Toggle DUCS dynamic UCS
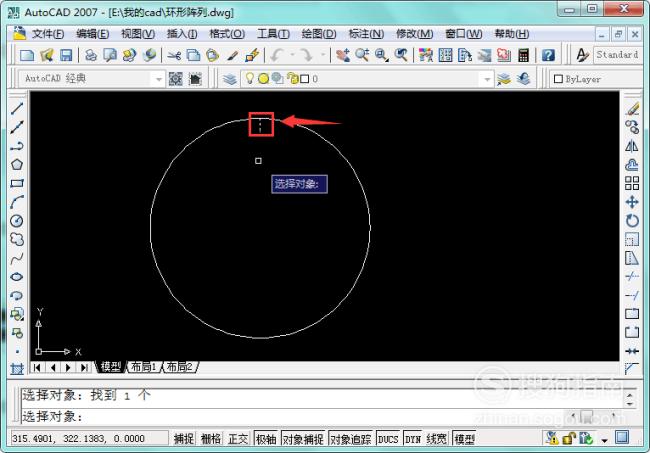Viewport: 650px width, 453px height. (x=388, y=438)
